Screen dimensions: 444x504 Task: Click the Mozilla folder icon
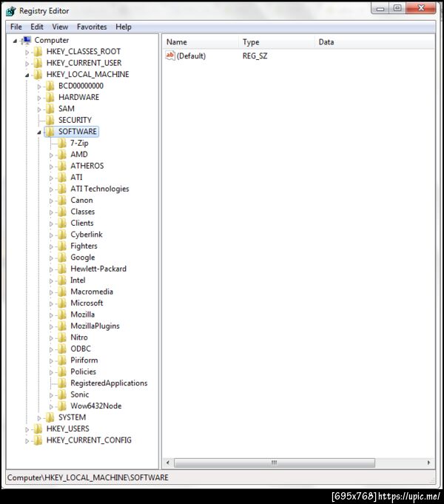[62, 315]
